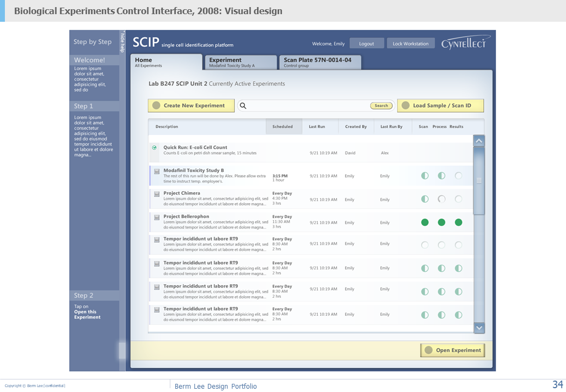Click Results status circle for Modafinil Toxicity Study B
This screenshot has height=392, width=566.
coord(458,176)
